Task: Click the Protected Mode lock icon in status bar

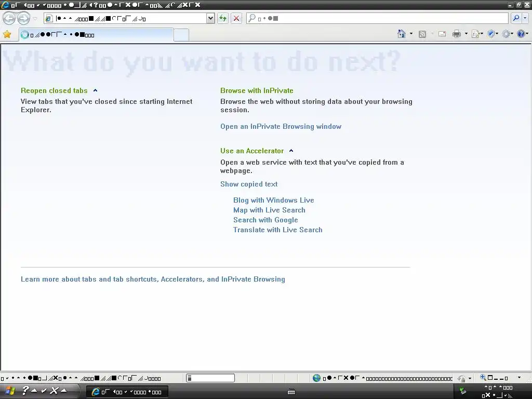Action: (x=461, y=378)
